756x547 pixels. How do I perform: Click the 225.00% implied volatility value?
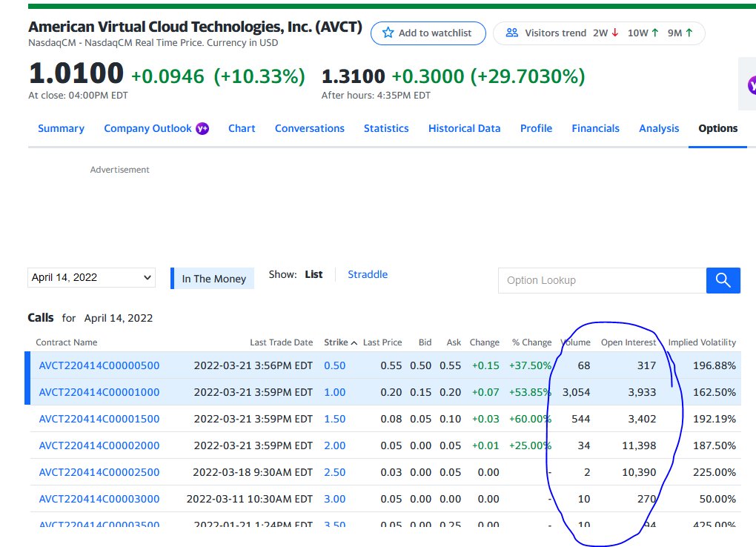coord(714,472)
